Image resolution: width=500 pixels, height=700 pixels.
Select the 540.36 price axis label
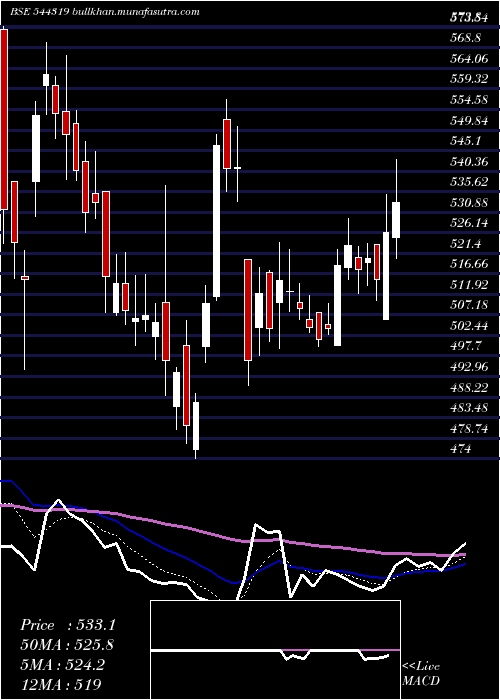pyautogui.click(x=468, y=162)
